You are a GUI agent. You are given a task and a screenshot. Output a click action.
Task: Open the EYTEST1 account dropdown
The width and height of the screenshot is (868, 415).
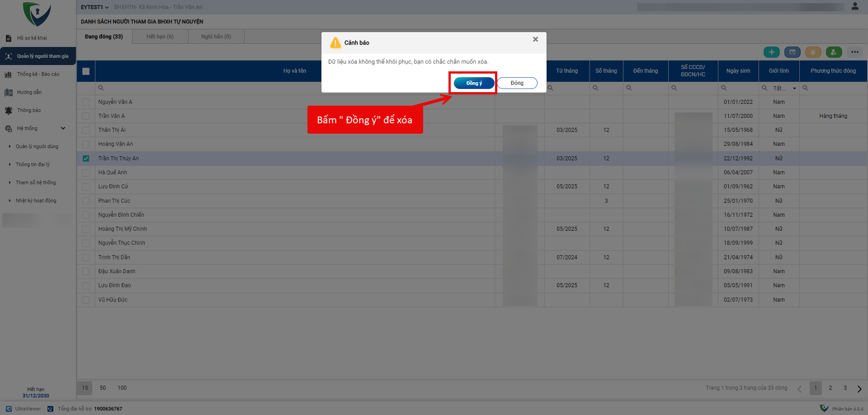[94, 7]
